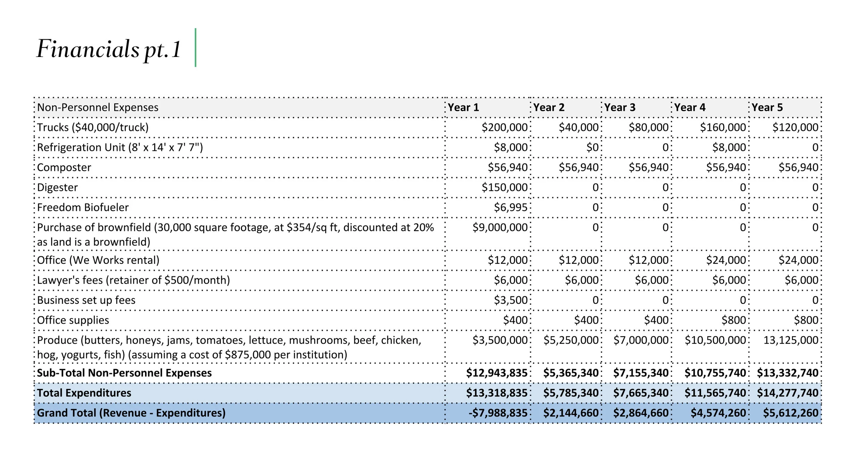Image resolution: width=868 pixels, height=458 pixels.
Task: Click the Financials pt.1 slide title
Action: (x=109, y=49)
